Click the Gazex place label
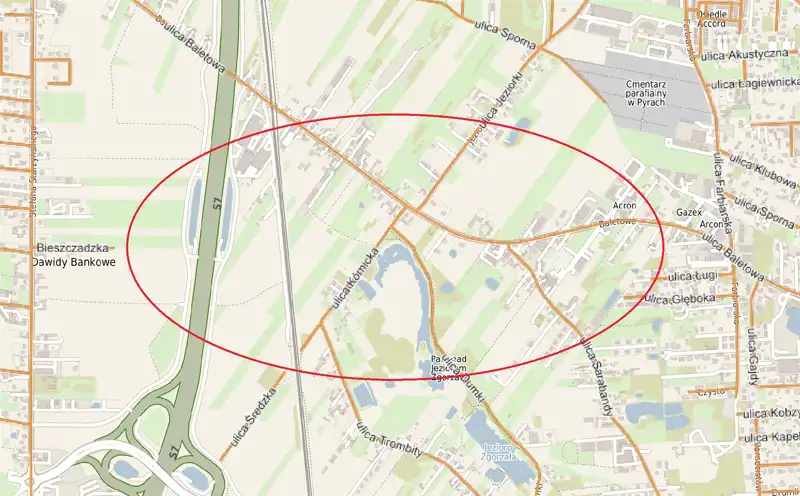The height and width of the screenshot is (496, 800). click(689, 212)
